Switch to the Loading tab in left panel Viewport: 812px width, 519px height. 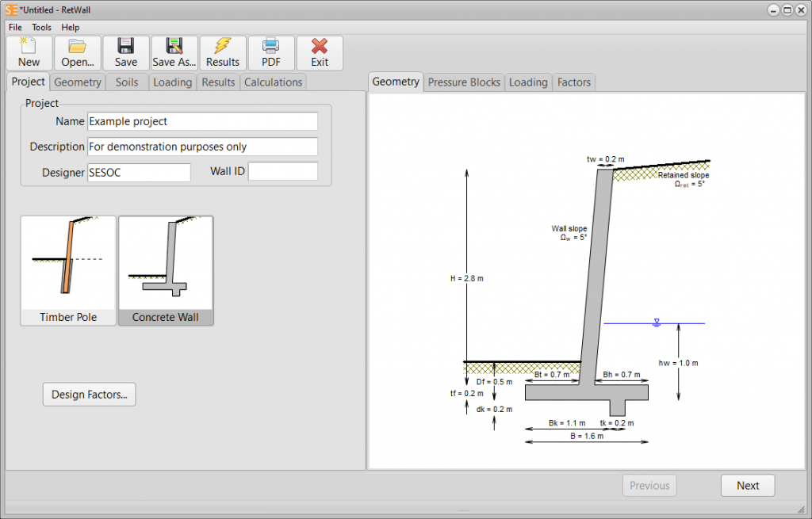(x=172, y=82)
